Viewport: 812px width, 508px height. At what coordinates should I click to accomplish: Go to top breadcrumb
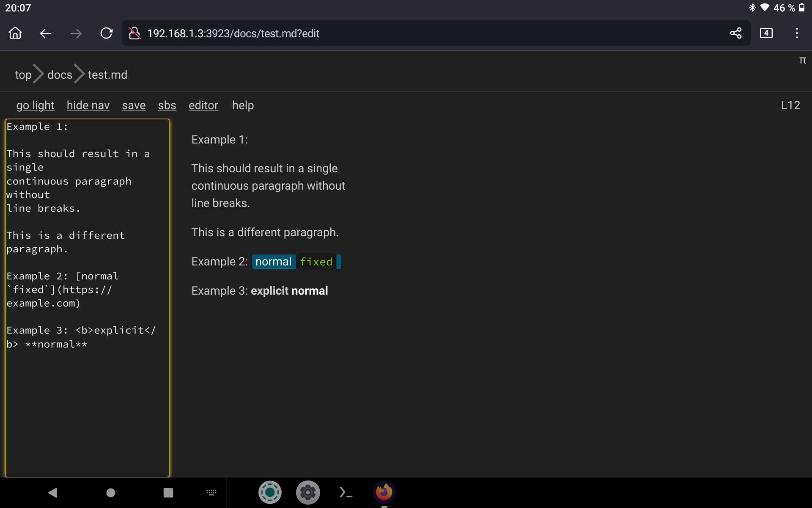coord(23,75)
